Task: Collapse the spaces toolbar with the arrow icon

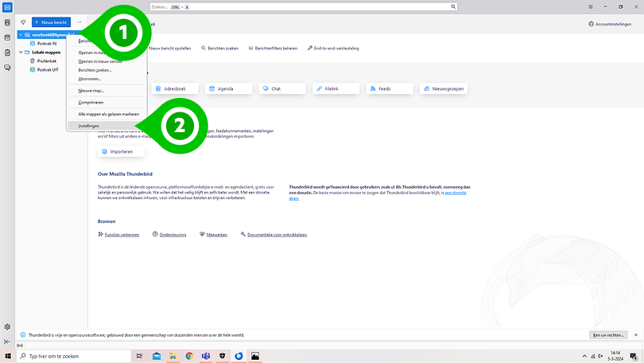Action: pos(7,342)
